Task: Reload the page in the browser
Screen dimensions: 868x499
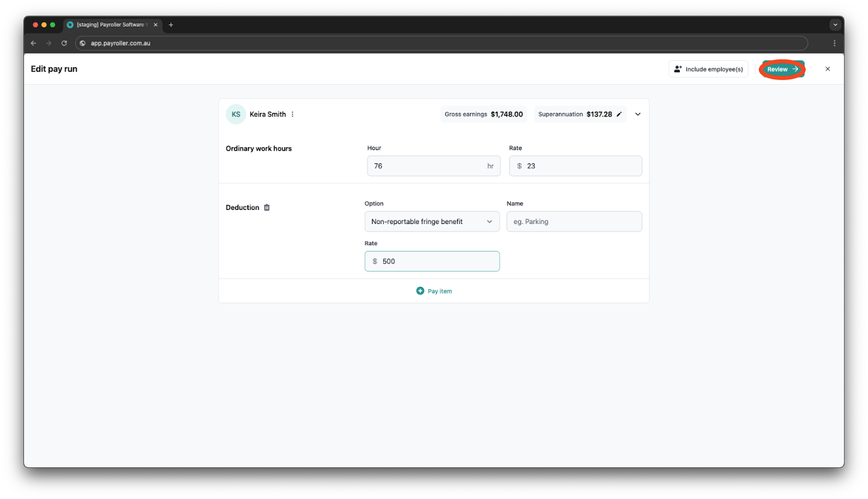Action: click(x=64, y=43)
